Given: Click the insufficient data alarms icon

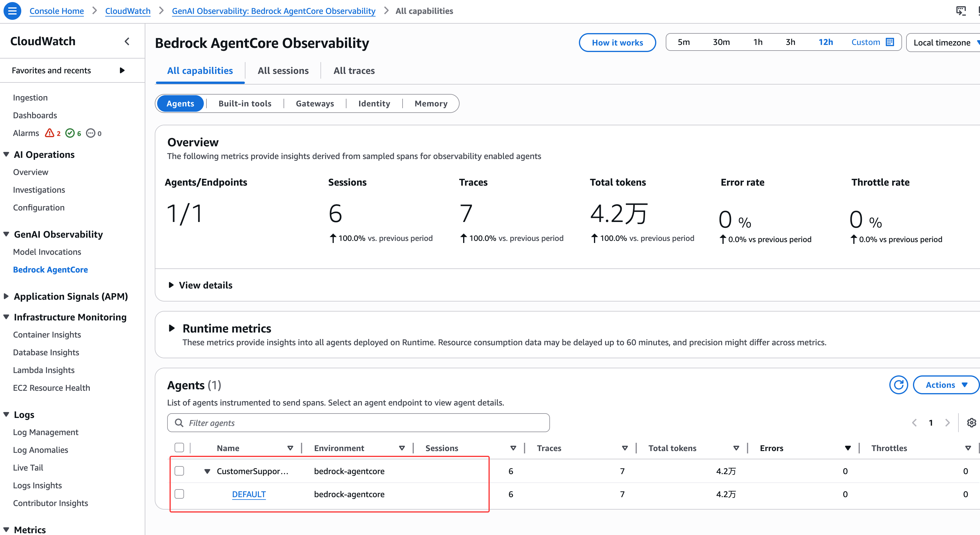Looking at the screenshot, I should point(91,133).
